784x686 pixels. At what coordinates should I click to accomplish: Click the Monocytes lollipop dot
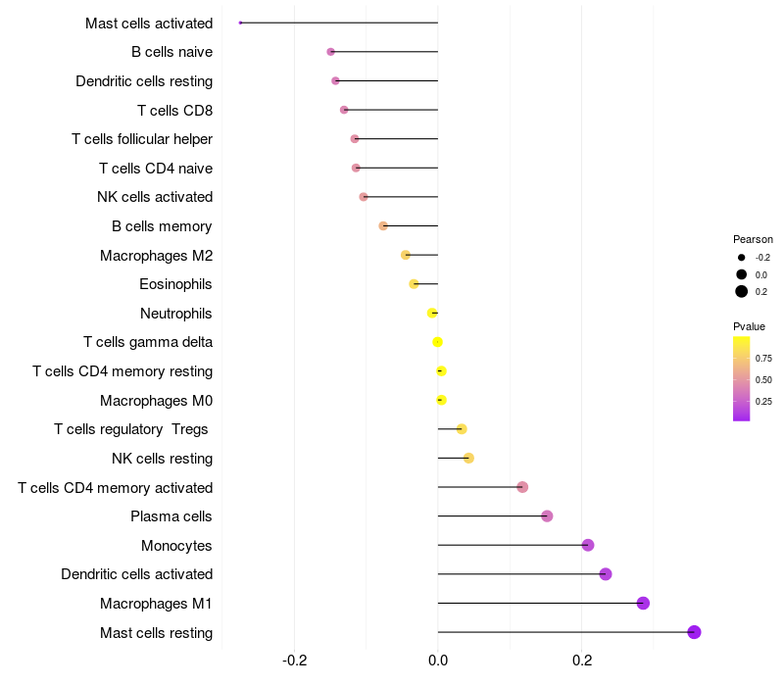click(588, 545)
